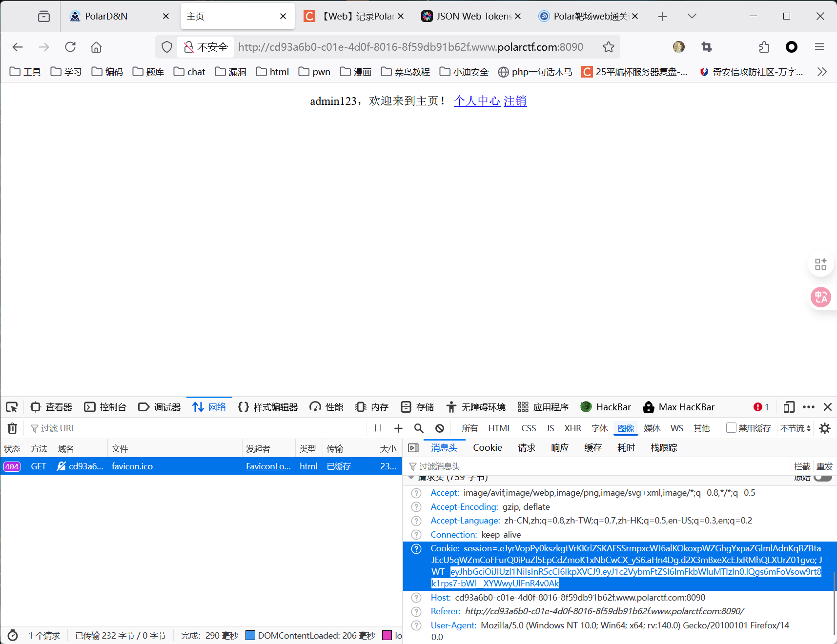The height and width of the screenshot is (644, 837).
Task: Clear the network request list
Action: pyautogui.click(x=12, y=428)
